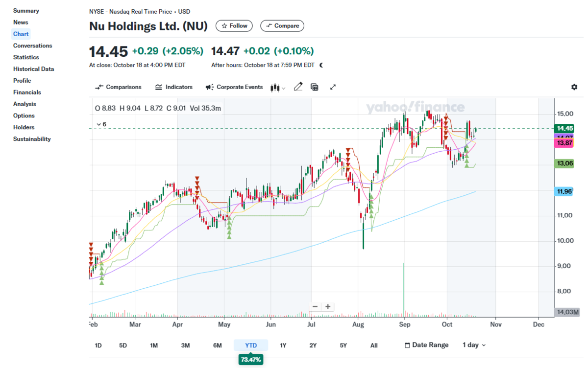Select the 5Y range
This screenshot has height=368, width=588.
pyautogui.click(x=343, y=345)
